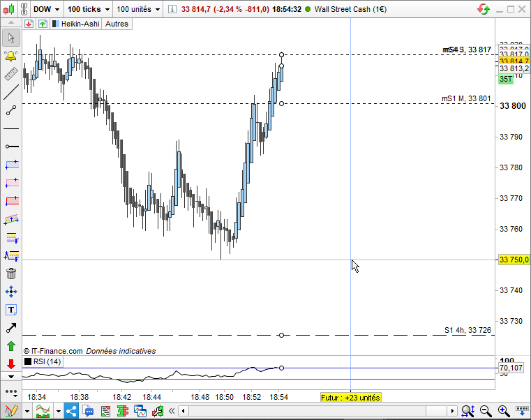This screenshot has width=531, height=420.
Task: Select the segment tool with endpoints
Action: [x=11, y=110]
